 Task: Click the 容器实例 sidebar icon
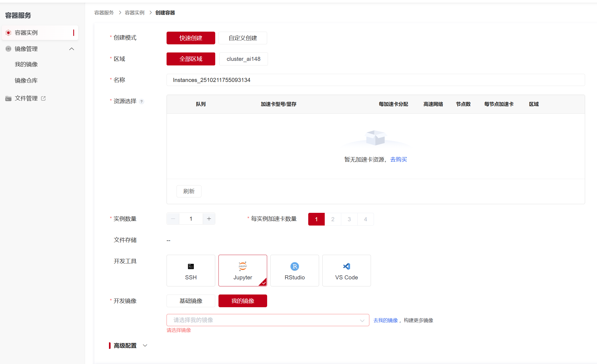pos(8,33)
